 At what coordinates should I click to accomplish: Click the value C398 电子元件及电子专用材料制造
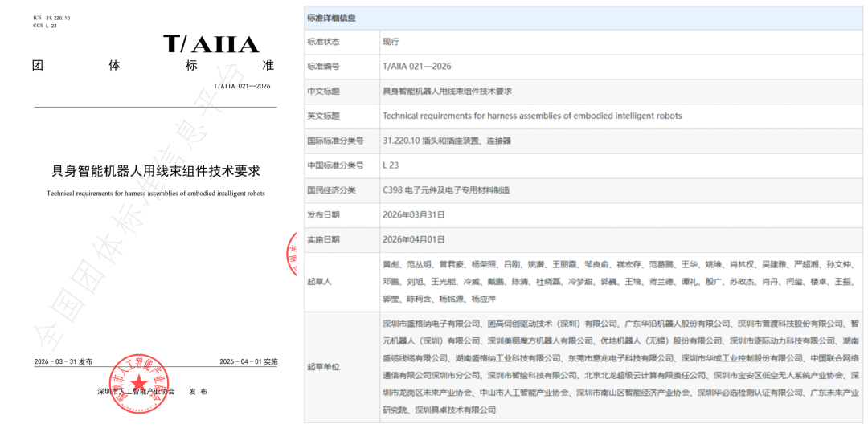coord(445,190)
